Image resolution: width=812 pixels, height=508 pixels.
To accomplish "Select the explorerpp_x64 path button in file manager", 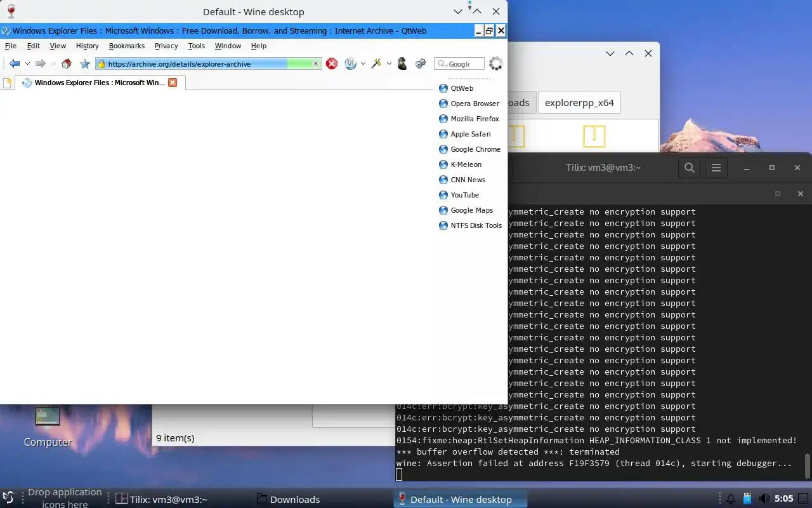I will pos(579,102).
